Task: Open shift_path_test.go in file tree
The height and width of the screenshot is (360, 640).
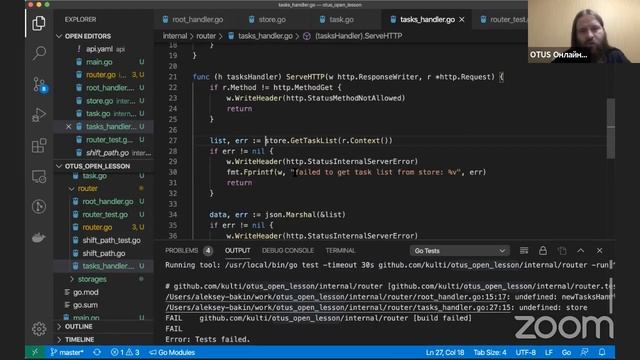Action: 111,240
